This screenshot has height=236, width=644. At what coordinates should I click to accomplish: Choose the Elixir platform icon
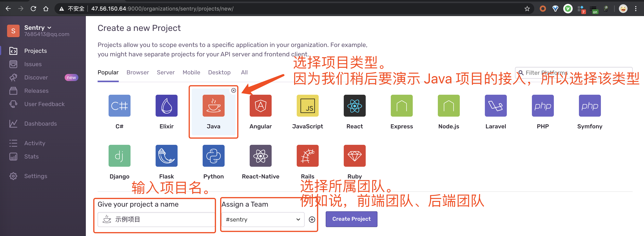[x=167, y=105]
